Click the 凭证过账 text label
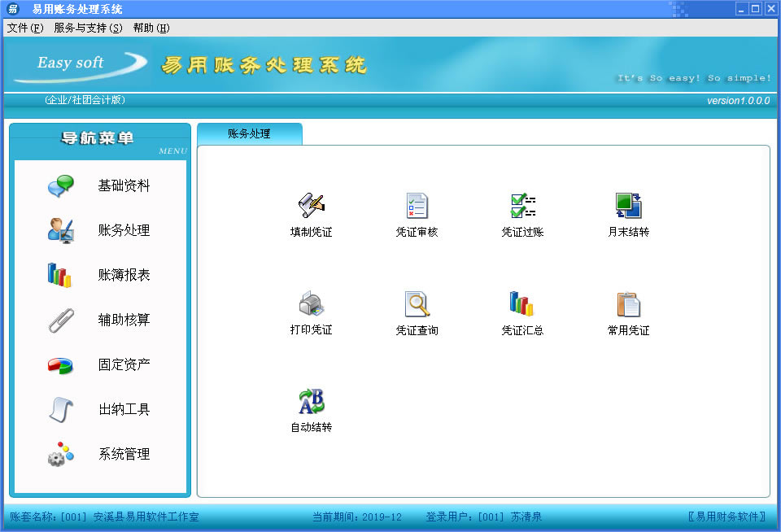 click(x=522, y=232)
